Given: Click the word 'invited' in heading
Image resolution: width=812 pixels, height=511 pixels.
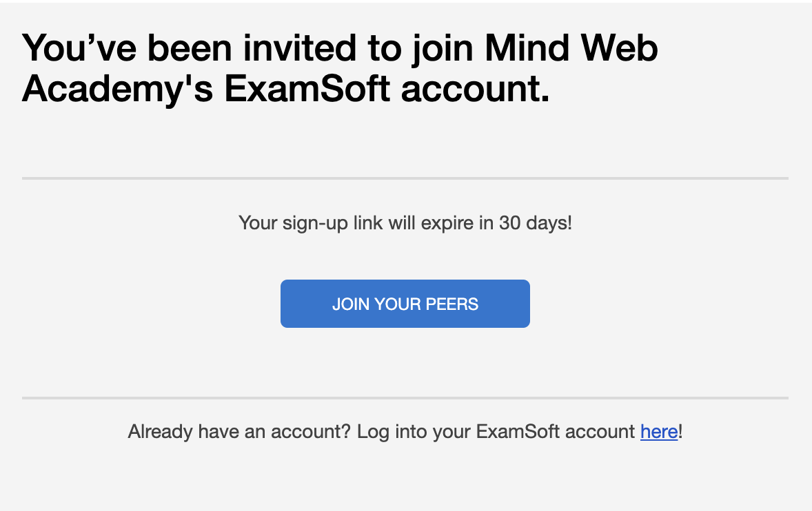Looking at the screenshot, I should tap(299, 48).
